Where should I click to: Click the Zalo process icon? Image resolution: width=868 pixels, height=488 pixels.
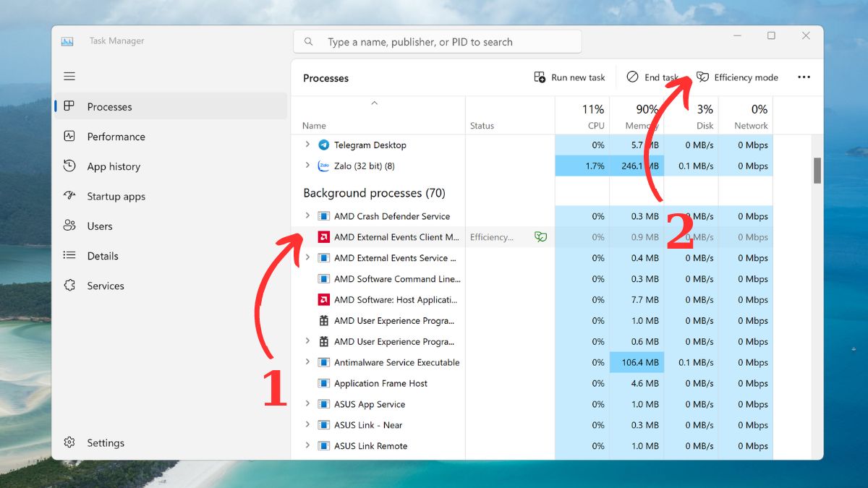(324, 166)
